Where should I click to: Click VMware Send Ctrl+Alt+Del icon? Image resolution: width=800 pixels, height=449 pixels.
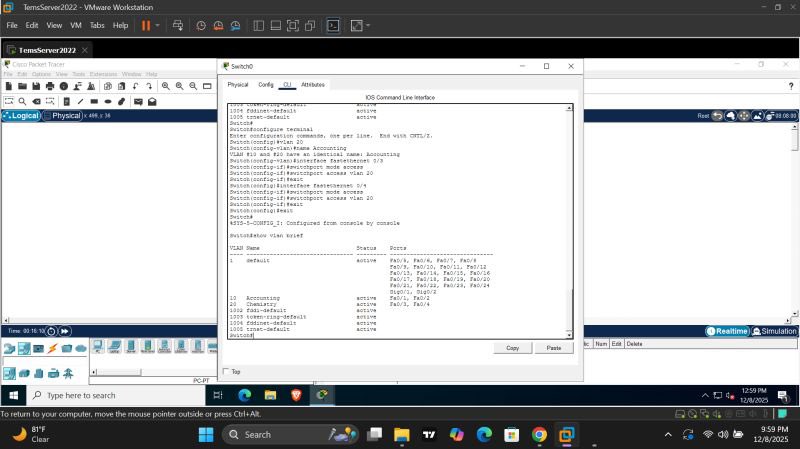pyautogui.click(x=178, y=26)
